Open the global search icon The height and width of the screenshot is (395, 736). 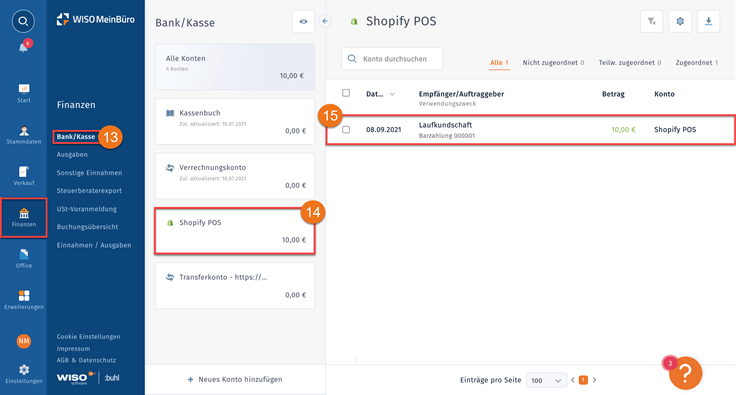coord(23,21)
